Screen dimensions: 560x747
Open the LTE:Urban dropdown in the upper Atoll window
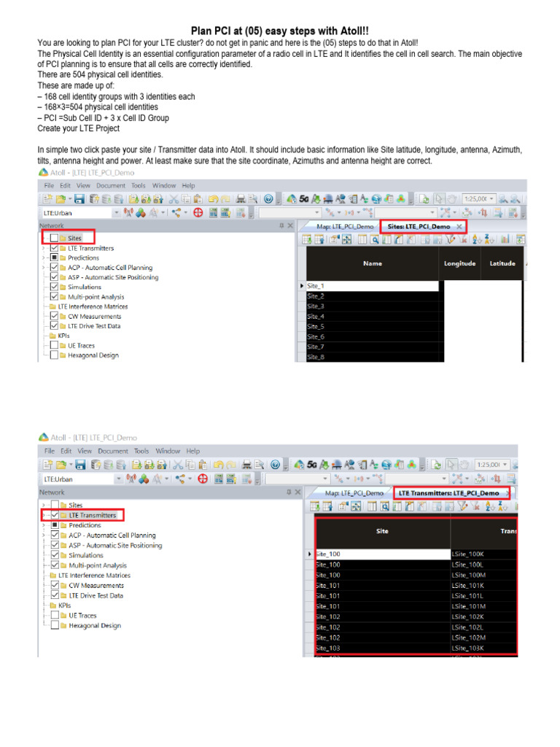coord(116,213)
